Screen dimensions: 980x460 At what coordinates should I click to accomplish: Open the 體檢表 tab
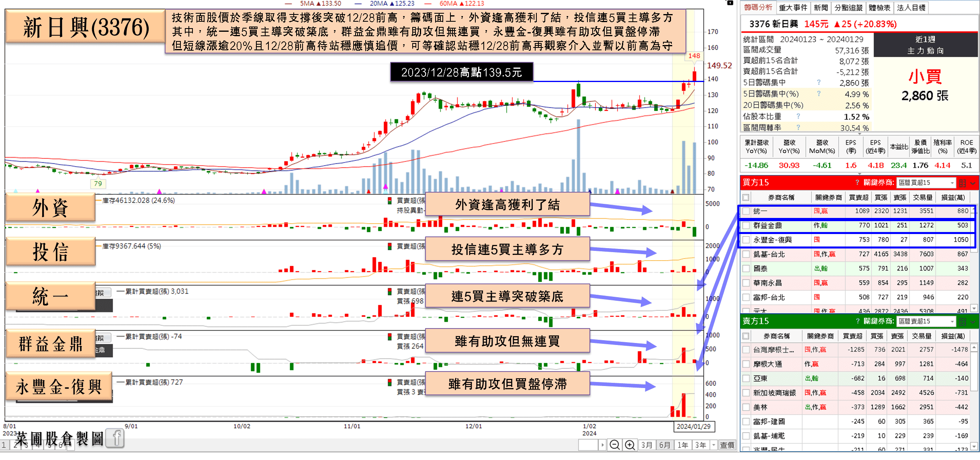[x=880, y=7]
